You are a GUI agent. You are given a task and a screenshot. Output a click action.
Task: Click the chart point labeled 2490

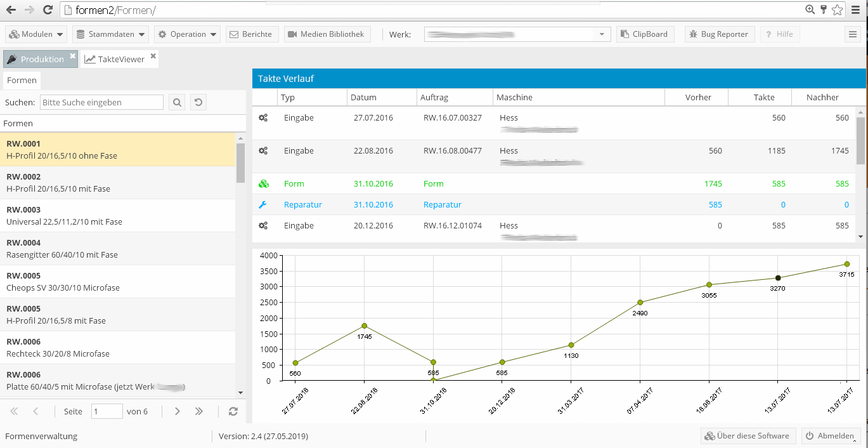point(640,303)
